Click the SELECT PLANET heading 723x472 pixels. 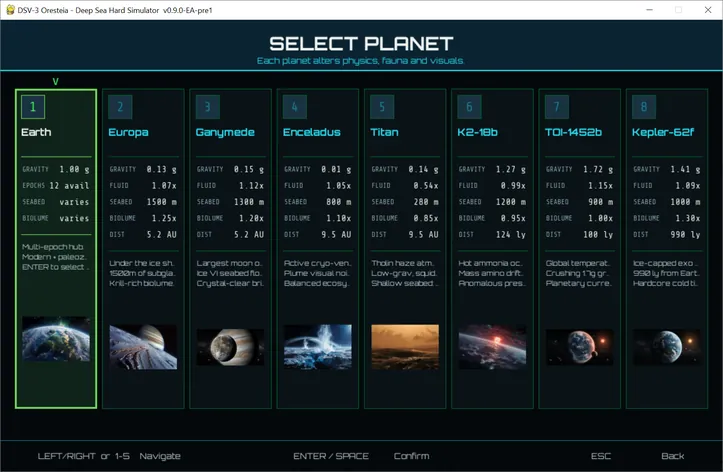pos(361,44)
